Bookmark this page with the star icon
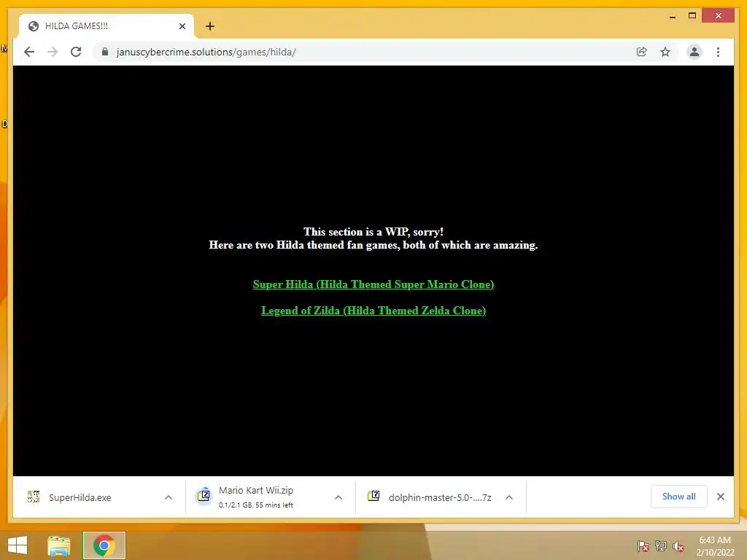 point(665,52)
